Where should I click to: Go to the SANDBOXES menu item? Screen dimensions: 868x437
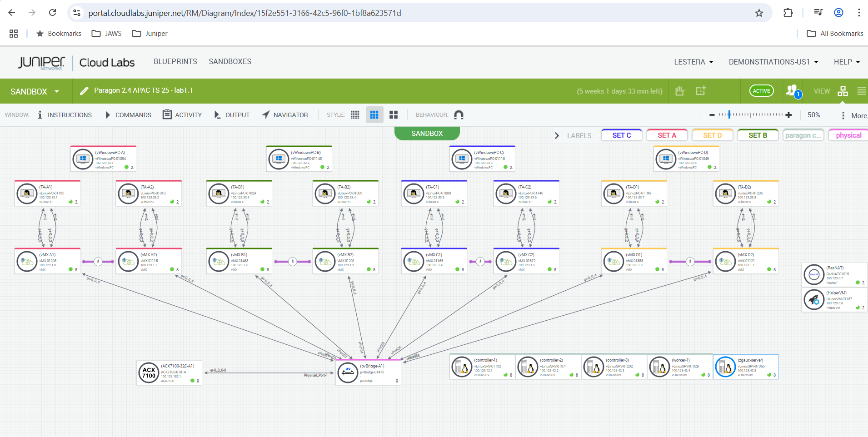(x=229, y=61)
